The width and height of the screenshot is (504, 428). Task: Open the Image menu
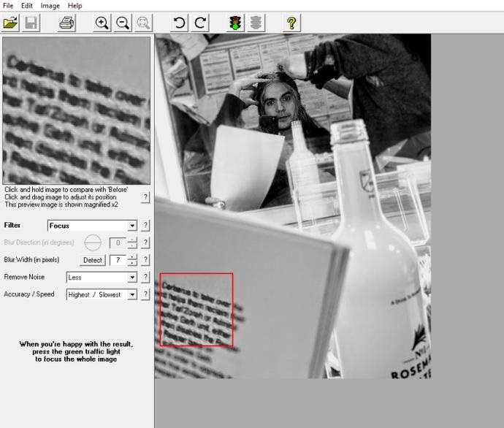coord(50,5)
